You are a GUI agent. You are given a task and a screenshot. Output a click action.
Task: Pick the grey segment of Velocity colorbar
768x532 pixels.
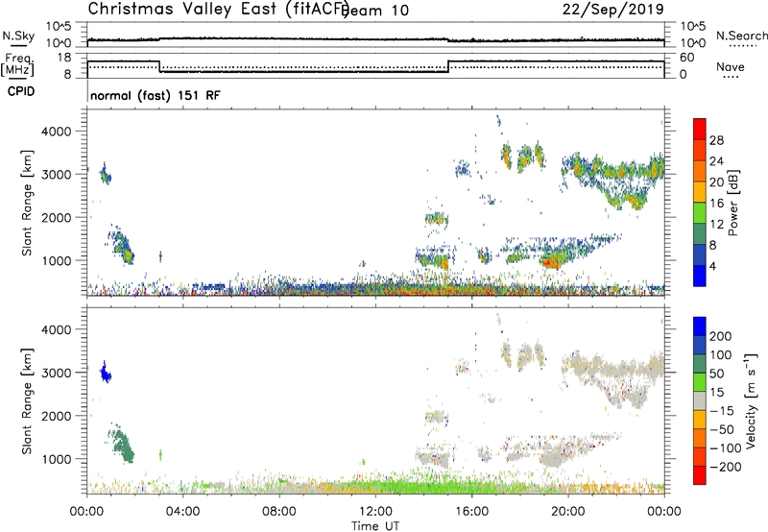(700, 401)
